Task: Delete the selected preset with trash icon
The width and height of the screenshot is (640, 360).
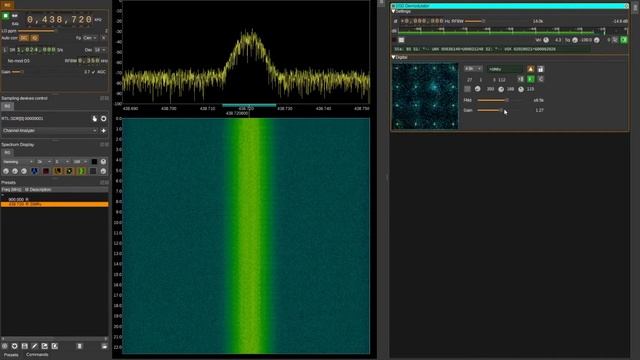Action: point(80,346)
